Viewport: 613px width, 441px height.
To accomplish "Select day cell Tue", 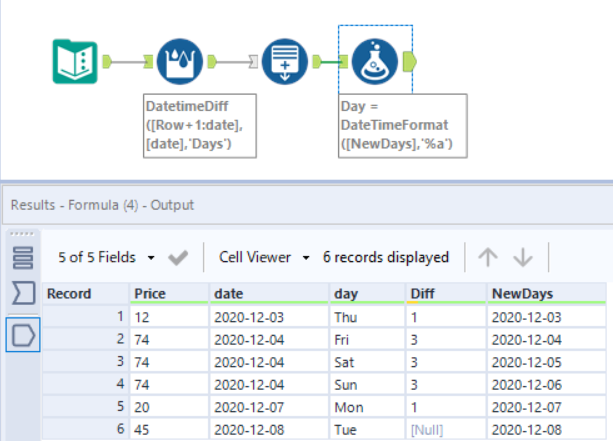I will coord(367,430).
